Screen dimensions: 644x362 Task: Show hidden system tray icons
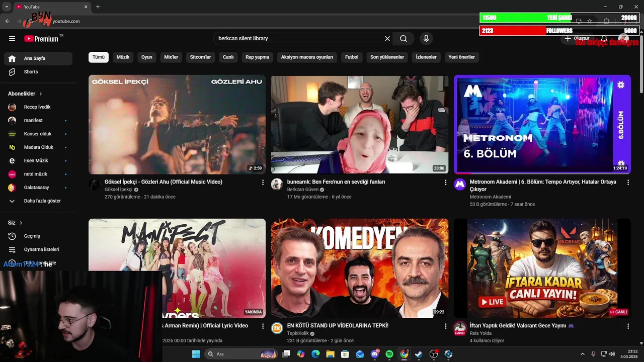point(583,354)
